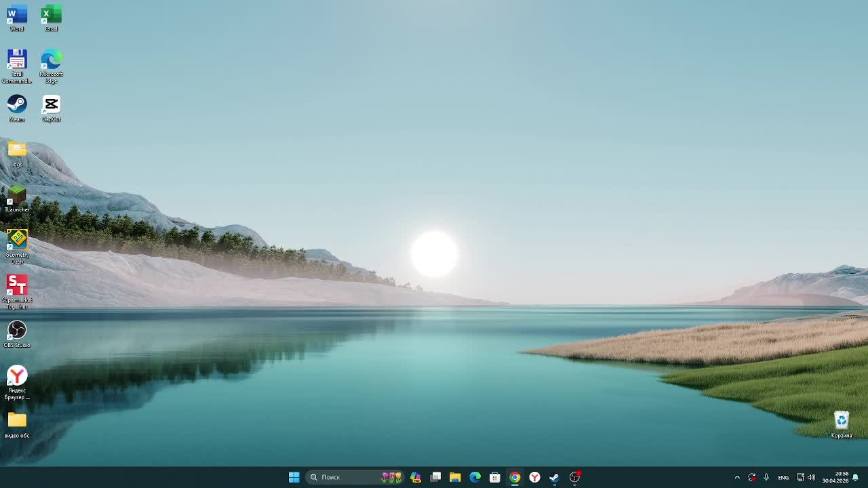Select the Supermarket Together desktop shortcut
The image size is (868, 488).
pyautogui.click(x=17, y=292)
